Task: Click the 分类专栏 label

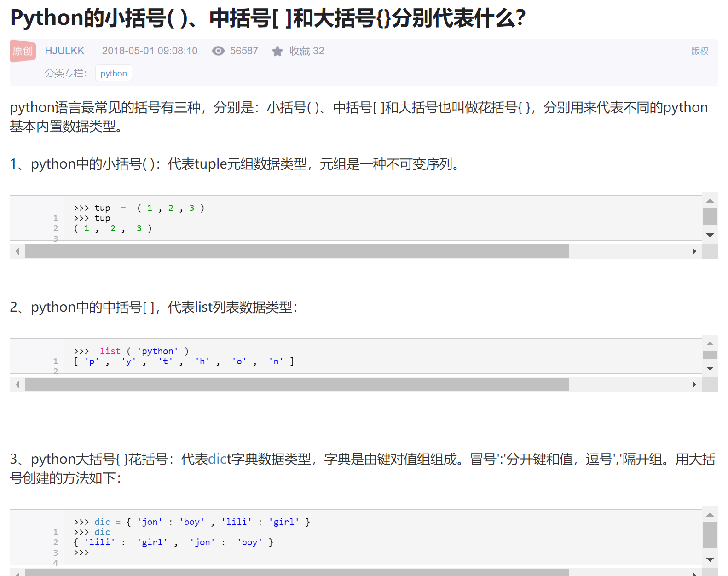Action: pos(66,73)
